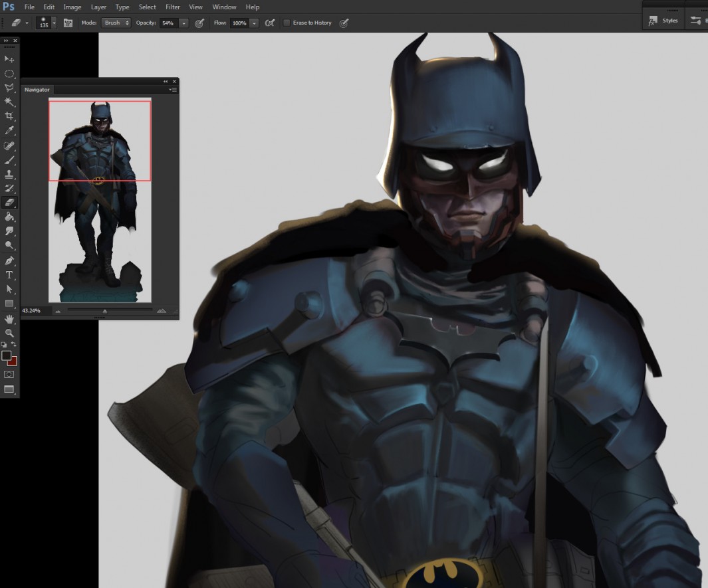
Task: Toggle the Brush panel icon
Action: [x=68, y=23]
